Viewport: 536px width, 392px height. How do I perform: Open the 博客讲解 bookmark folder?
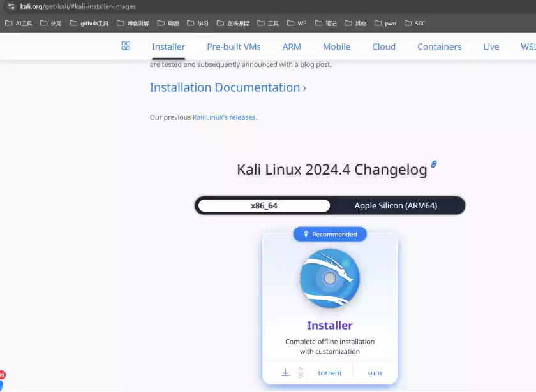pos(133,23)
